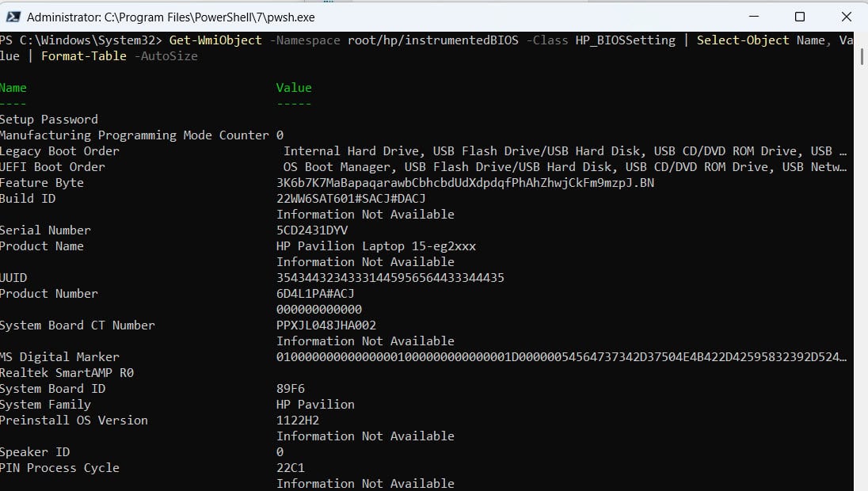Click the 'Serial Number' row name
Image resolution: width=868 pixels, height=491 pixels.
(45, 230)
